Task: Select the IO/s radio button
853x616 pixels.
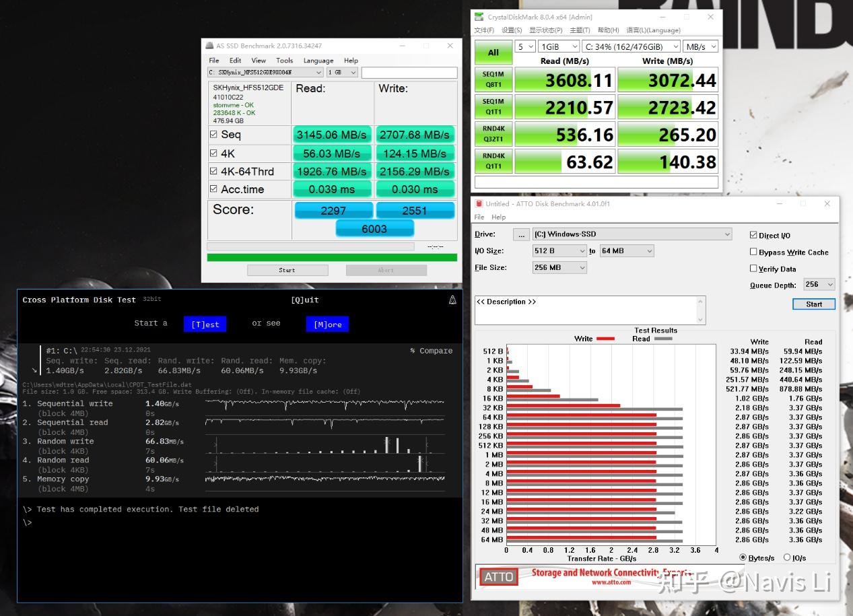Action: point(787,557)
